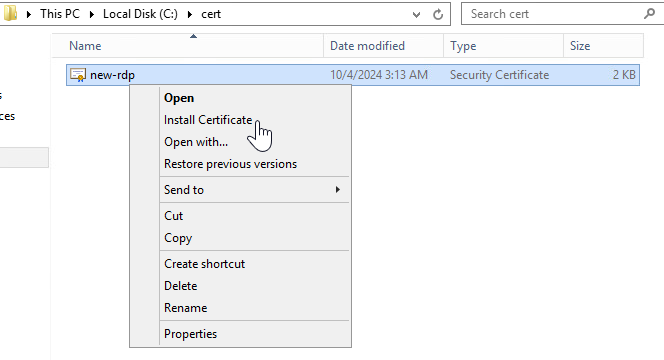
Task: Open the address bar history dropdown
Action: [416, 15]
